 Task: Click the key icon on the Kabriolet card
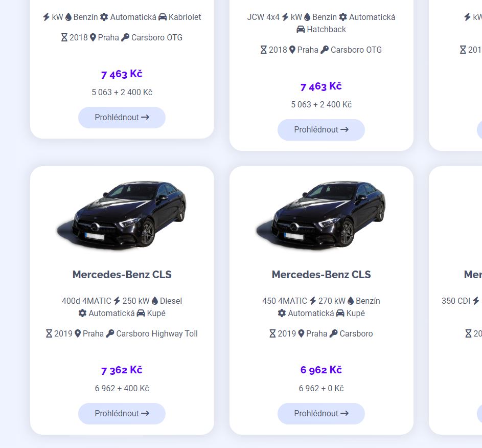click(125, 37)
